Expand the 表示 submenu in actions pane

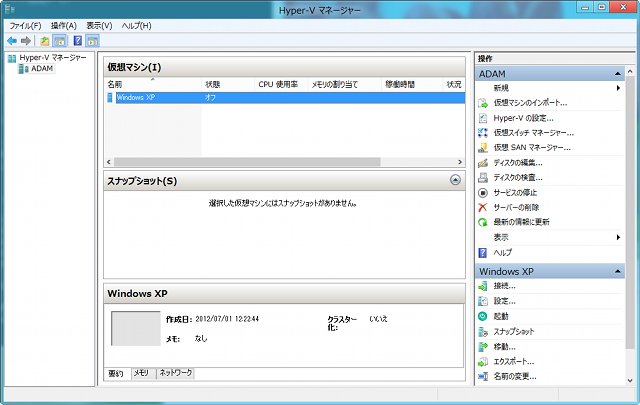coord(618,237)
